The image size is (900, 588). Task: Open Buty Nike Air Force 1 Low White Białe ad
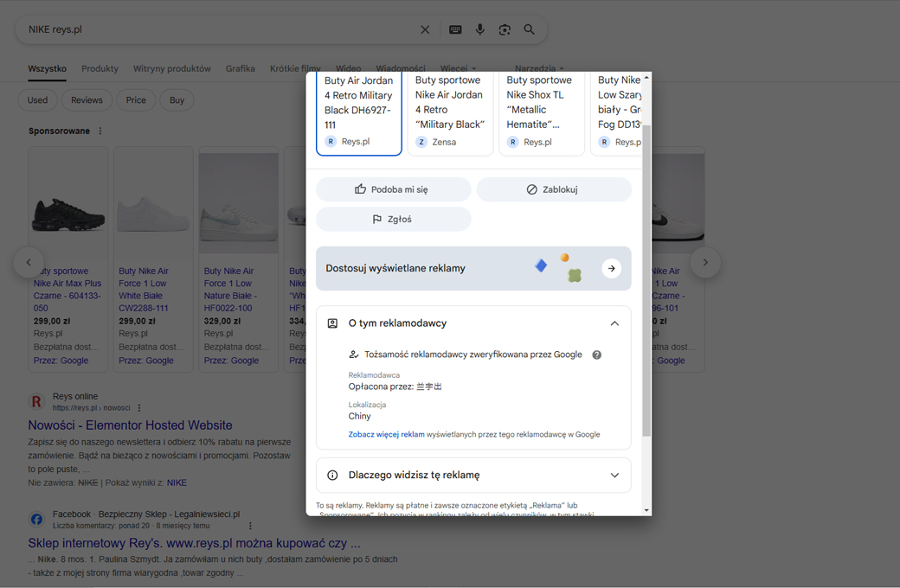pos(144,289)
